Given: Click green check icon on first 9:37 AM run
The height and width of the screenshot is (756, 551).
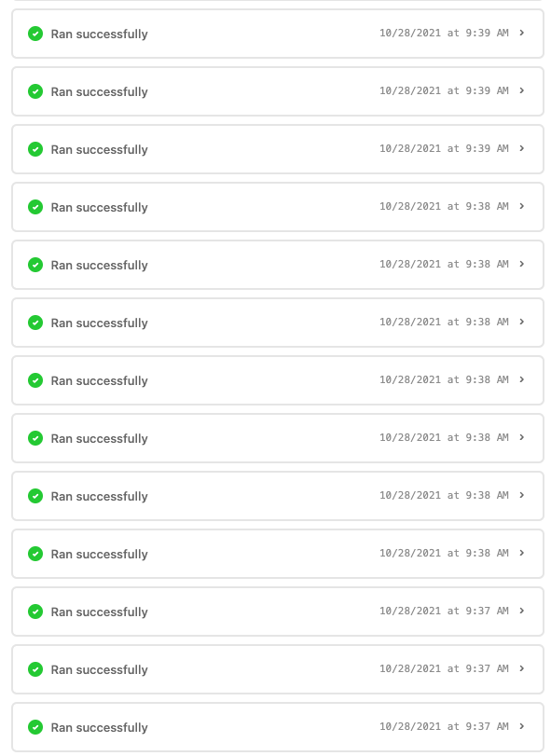Looking at the screenshot, I should (35, 612).
